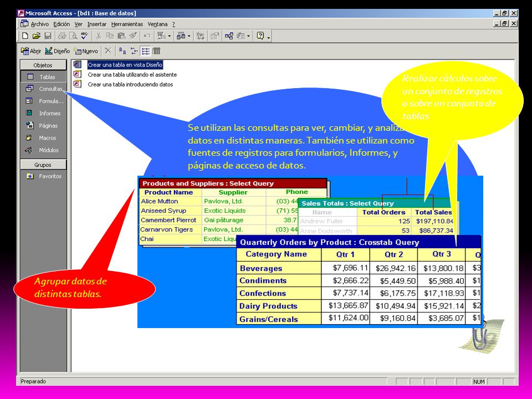
Task: Select 'Crear una tabla utilizando el asistente'
Action: click(x=132, y=74)
